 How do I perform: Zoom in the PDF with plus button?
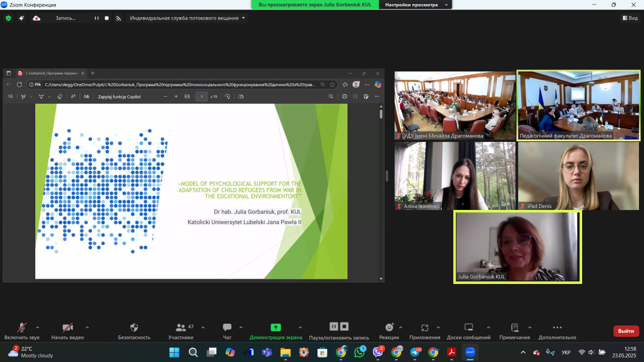click(176, 97)
